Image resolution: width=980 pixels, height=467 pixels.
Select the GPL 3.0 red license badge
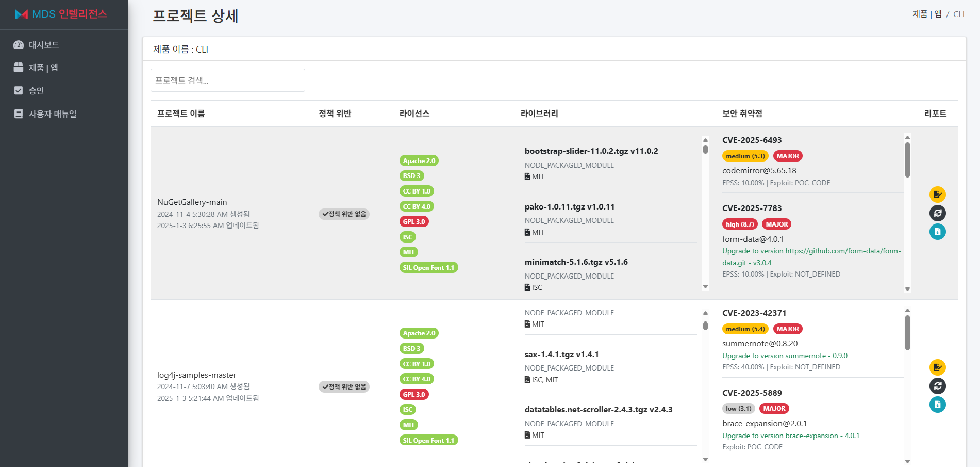[414, 221]
